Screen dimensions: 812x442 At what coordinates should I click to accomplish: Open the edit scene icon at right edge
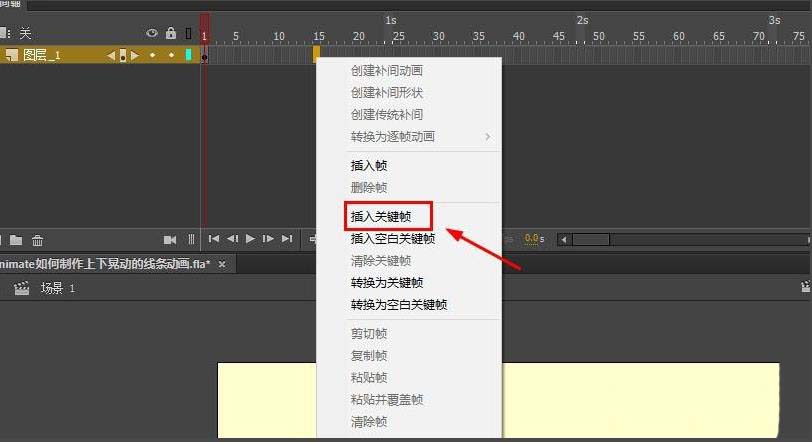click(x=806, y=287)
